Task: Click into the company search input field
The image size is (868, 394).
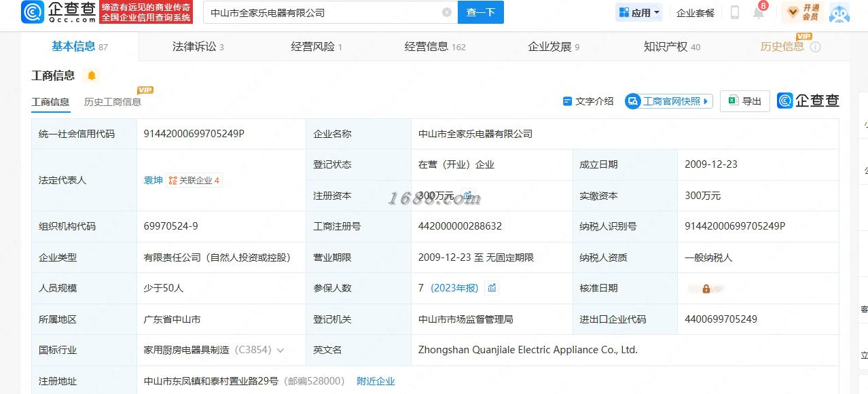Action: point(323,12)
